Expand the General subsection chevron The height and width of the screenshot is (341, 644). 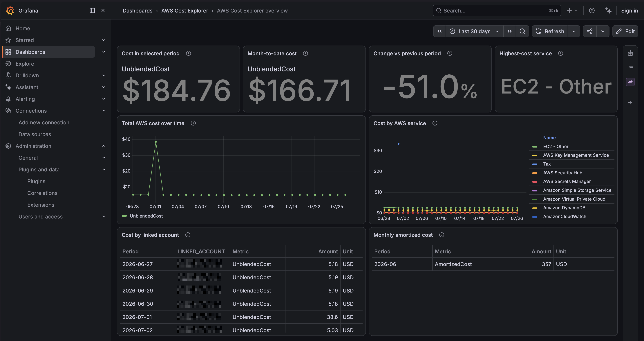click(104, 158)
